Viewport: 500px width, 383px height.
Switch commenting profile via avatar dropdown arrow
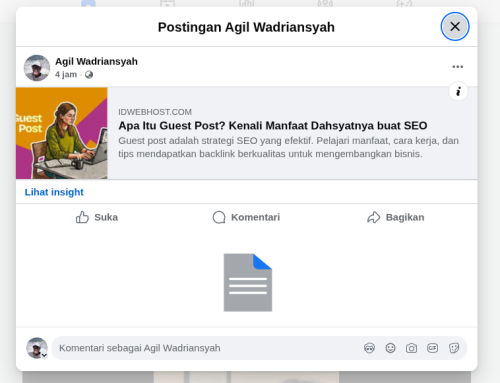(44, 355)
